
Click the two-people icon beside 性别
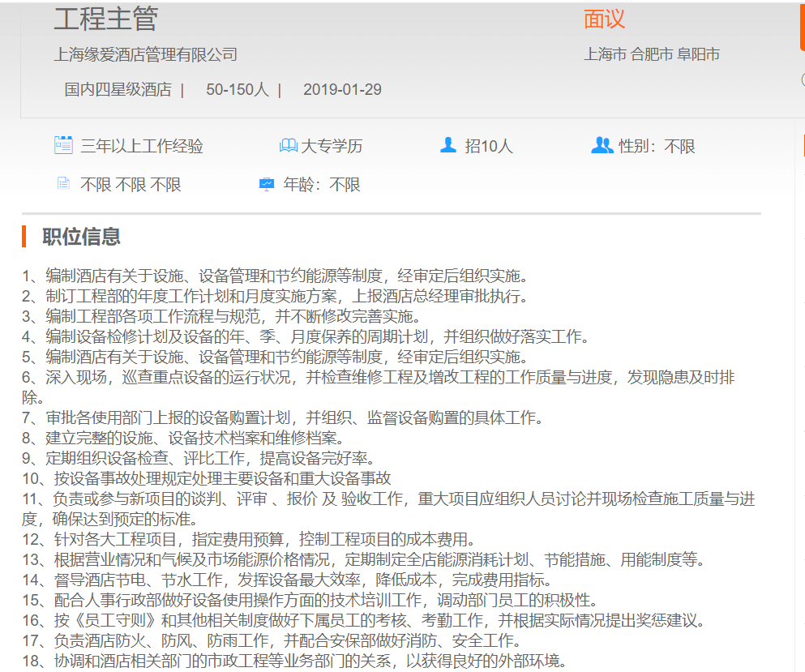tap(602, 146)
